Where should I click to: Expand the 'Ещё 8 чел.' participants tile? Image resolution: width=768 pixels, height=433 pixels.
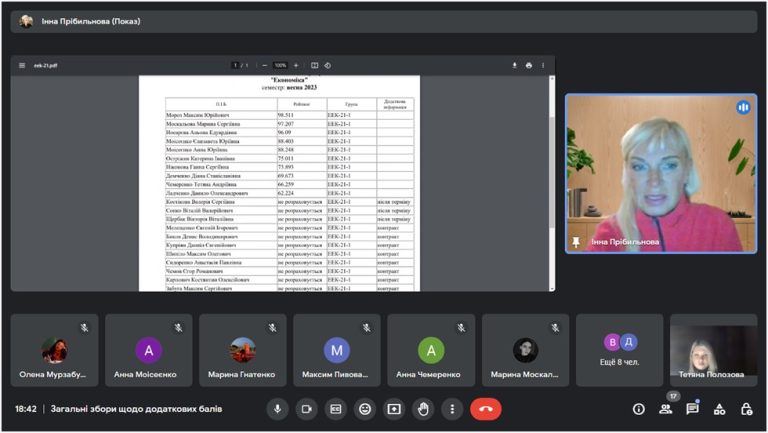(620, 350)
